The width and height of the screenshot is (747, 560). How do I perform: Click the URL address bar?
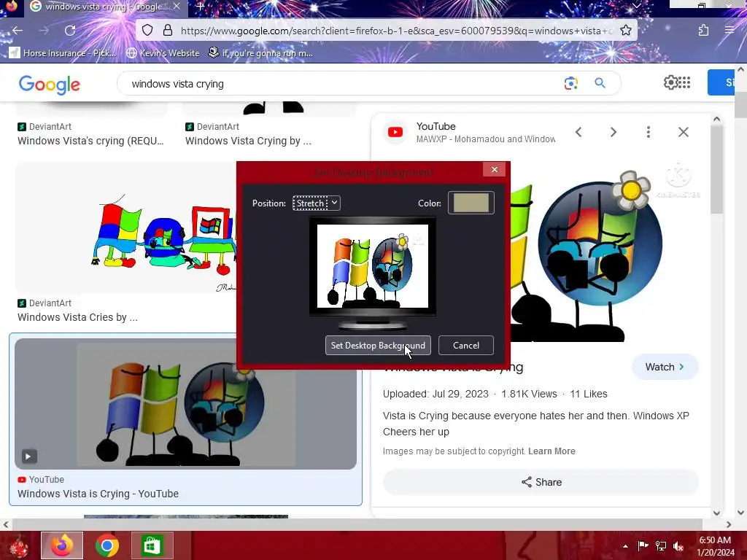coord(395,31)
